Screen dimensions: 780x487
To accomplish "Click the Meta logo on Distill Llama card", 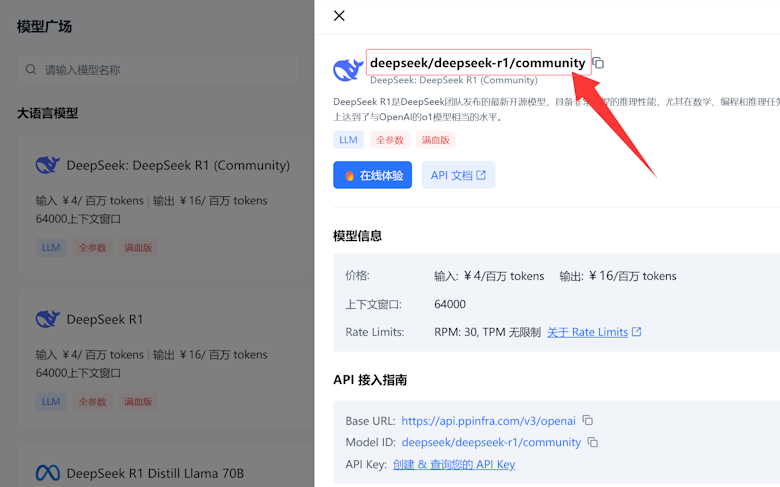I will click(x=48, y=473).
